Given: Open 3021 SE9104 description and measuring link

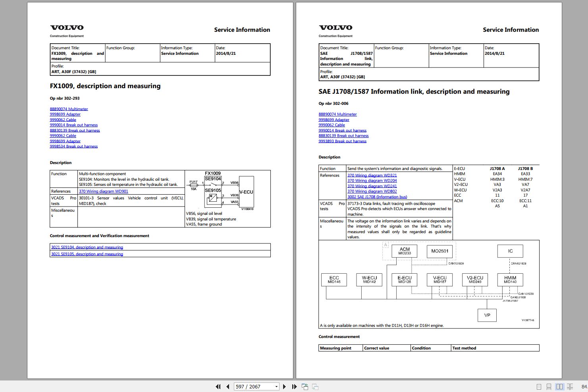Looking at the screenshot, I should coord(87,247).
